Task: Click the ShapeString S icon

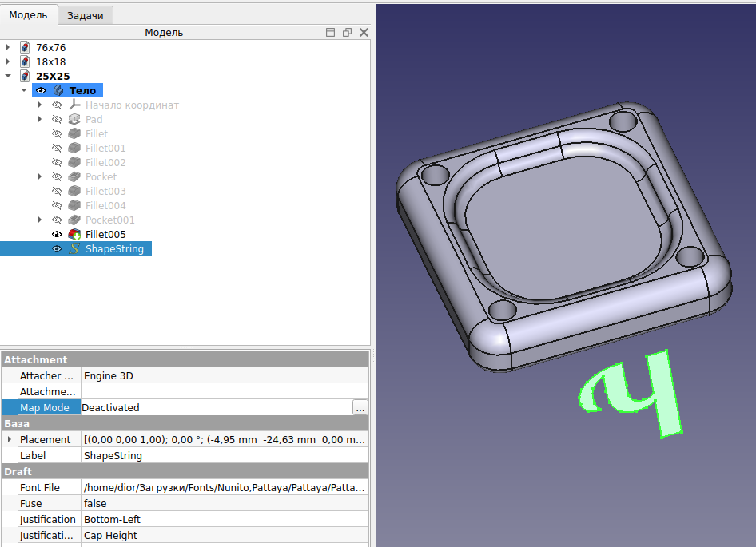Action: pos(74,248)
